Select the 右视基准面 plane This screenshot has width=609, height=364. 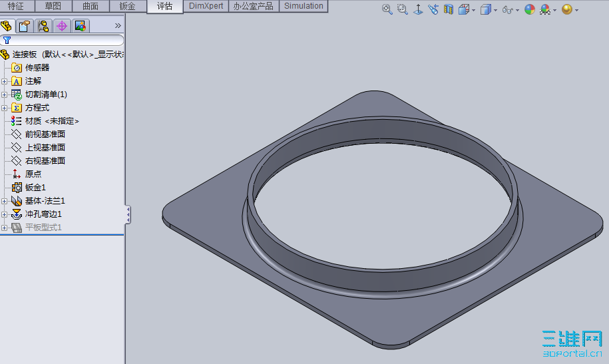45,161
